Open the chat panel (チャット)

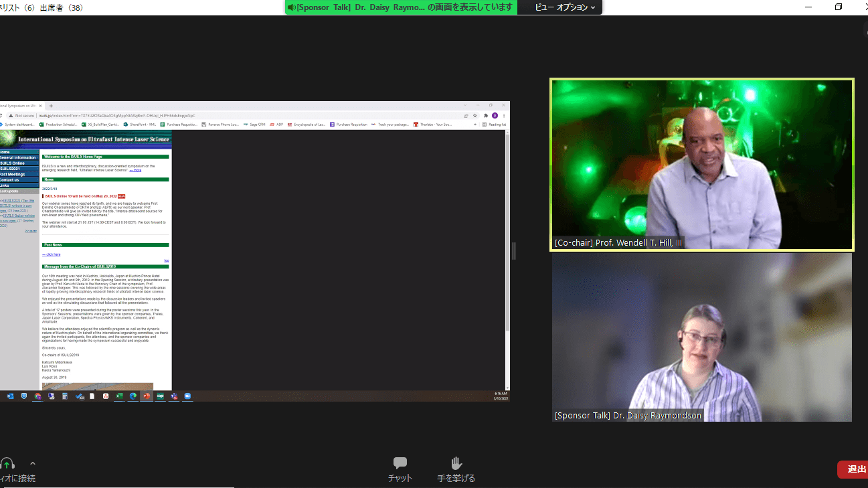[400, 469]
